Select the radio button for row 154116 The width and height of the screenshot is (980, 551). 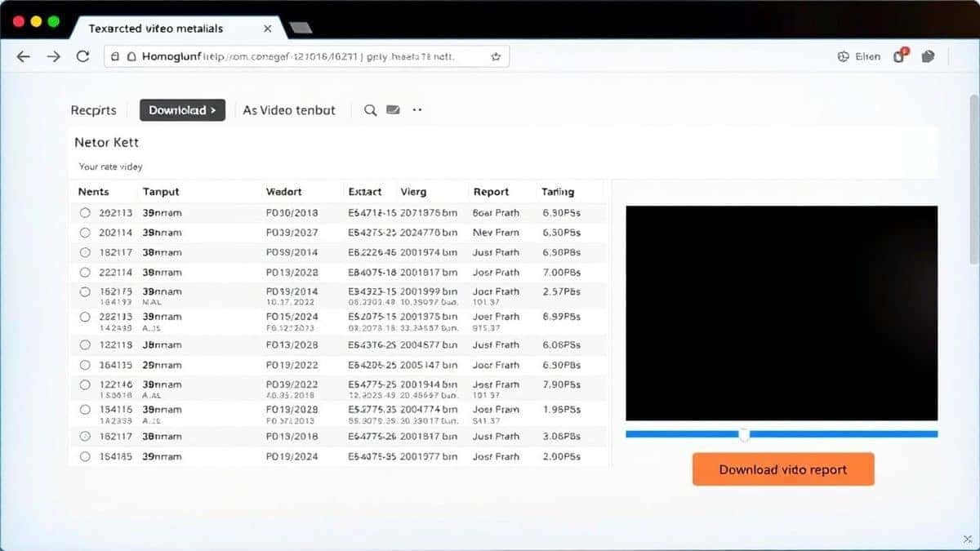[85, 410]
